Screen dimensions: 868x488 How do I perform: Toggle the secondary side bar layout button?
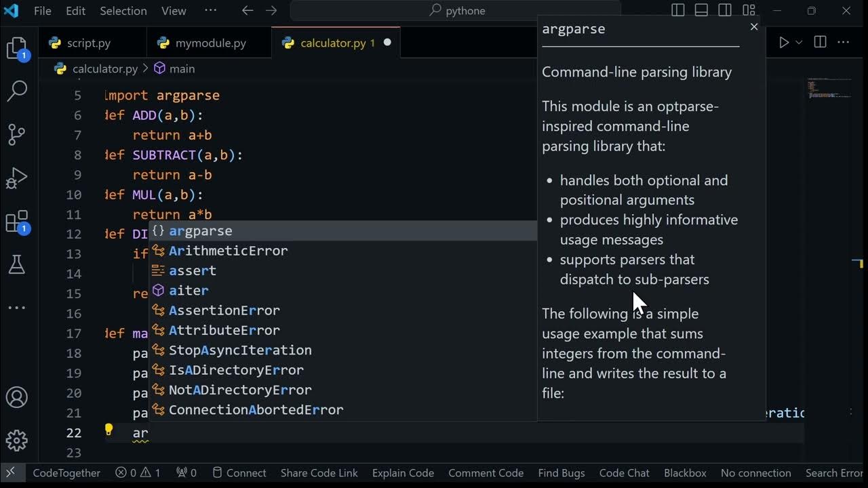pyautogui.click(x=725, y=11)
